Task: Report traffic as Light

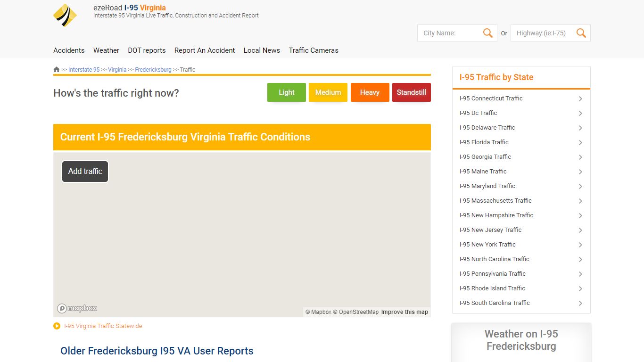Action: point(287,92)
